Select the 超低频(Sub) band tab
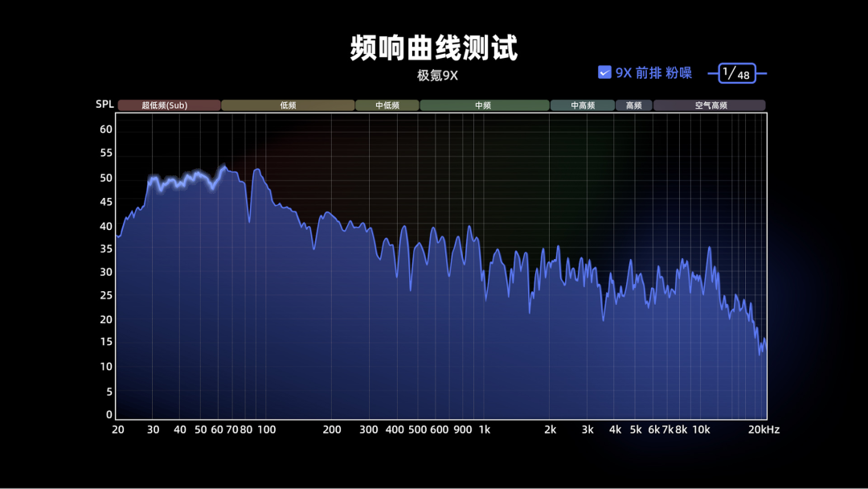Screen dimensions: 868x489 [x=169, y=105]
